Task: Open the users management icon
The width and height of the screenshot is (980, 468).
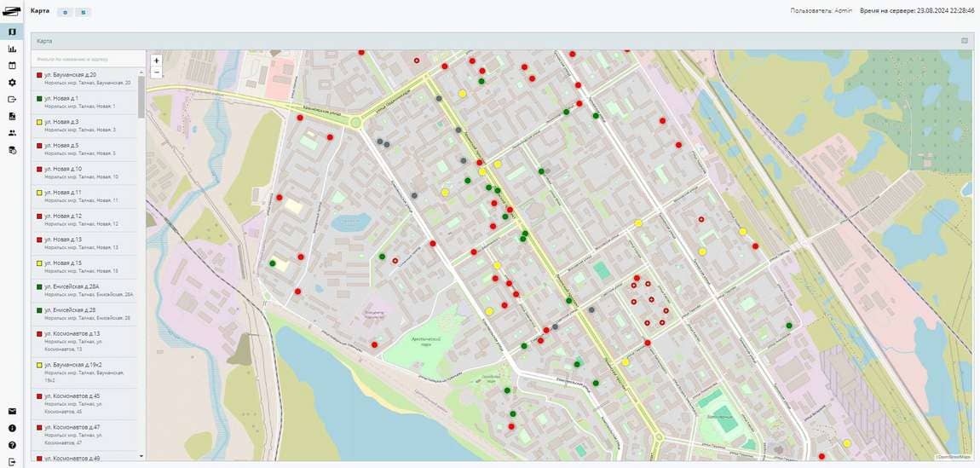Action: click(12, 133)
